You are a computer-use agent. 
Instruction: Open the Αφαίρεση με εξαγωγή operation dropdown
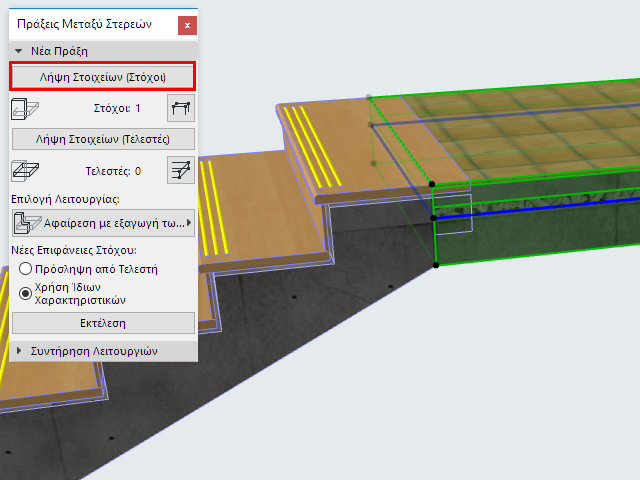pos(103,223)
